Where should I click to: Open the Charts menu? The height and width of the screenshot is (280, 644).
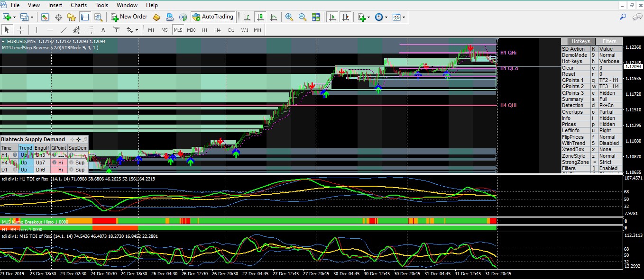[79, 5]
